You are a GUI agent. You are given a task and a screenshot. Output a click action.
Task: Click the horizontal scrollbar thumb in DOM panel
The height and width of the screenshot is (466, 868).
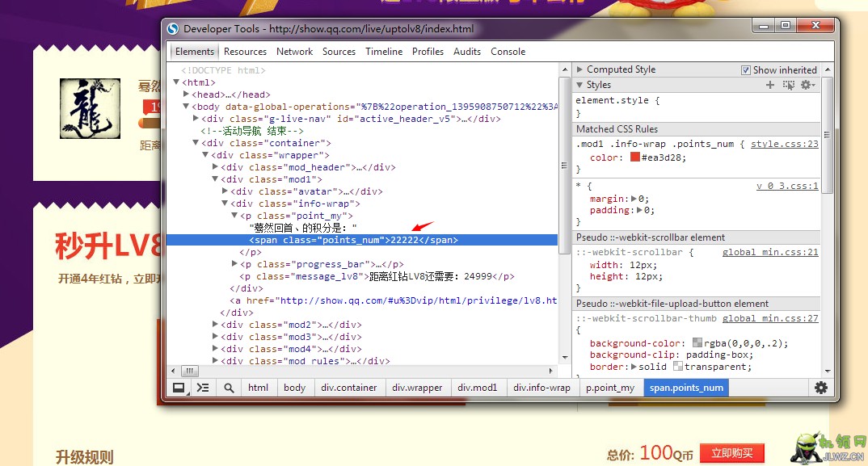point(189,371)
